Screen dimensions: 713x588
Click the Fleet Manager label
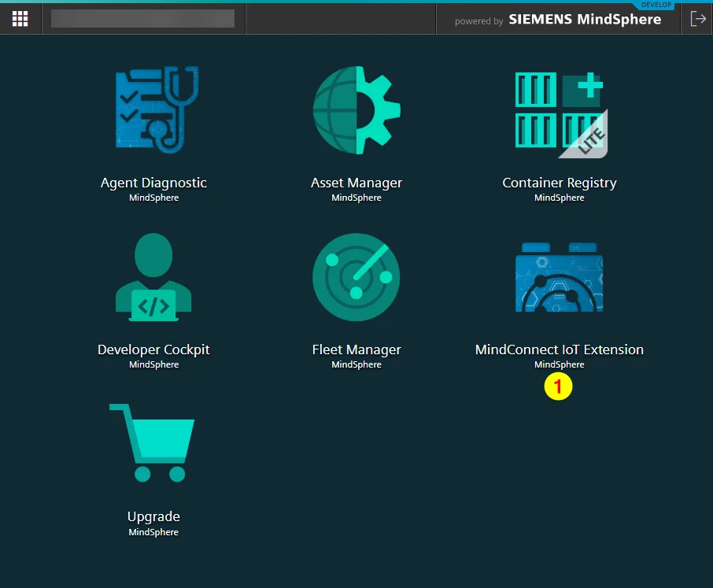point(356,349)
